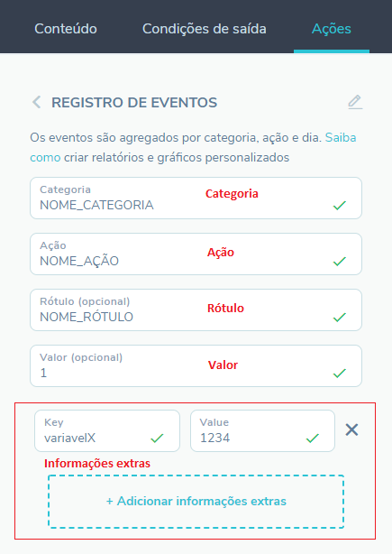Click the green checkmark in Key field
The image size is (392, 554).
pyautogui.click(x=157, y=439)
